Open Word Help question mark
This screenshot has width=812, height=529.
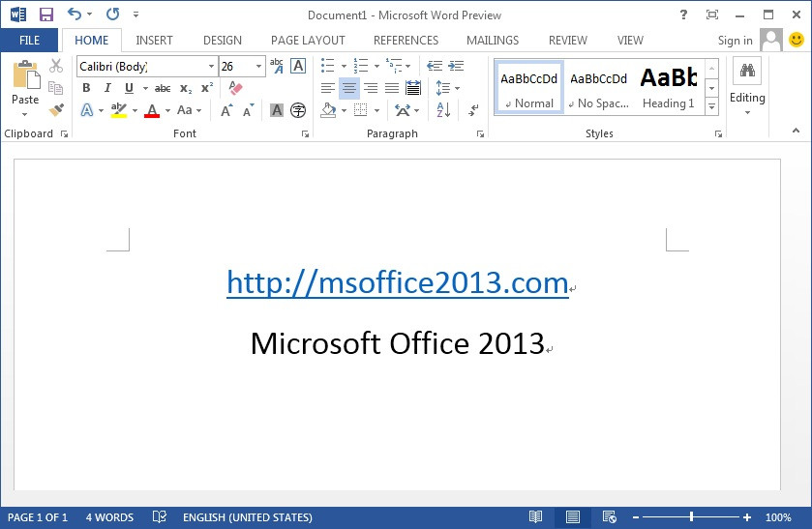point(683,15)
